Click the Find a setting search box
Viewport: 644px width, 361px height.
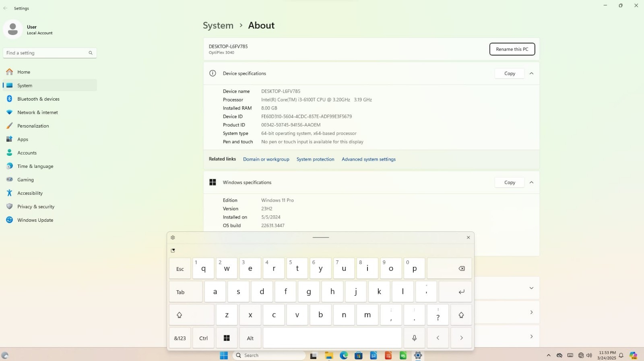pyautogui.click(x=50, y=53)
